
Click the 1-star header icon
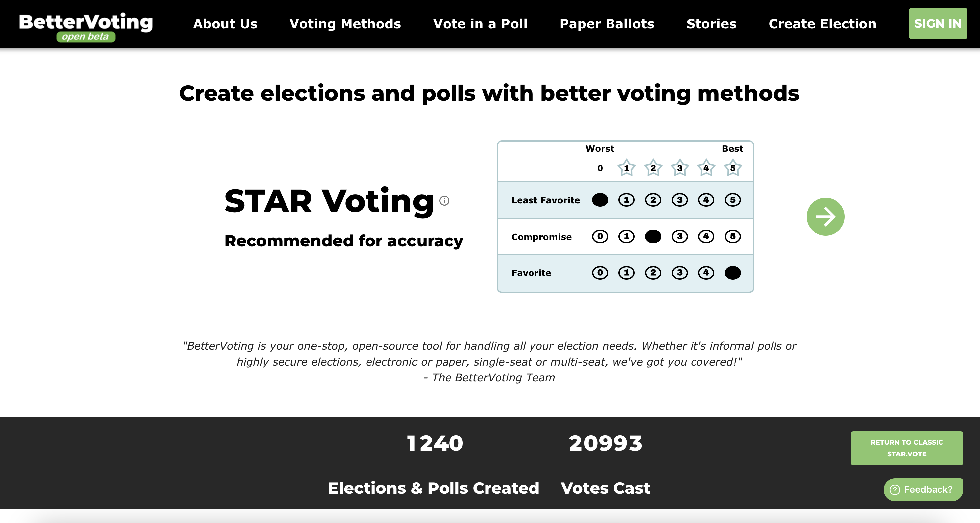point(626,168)
